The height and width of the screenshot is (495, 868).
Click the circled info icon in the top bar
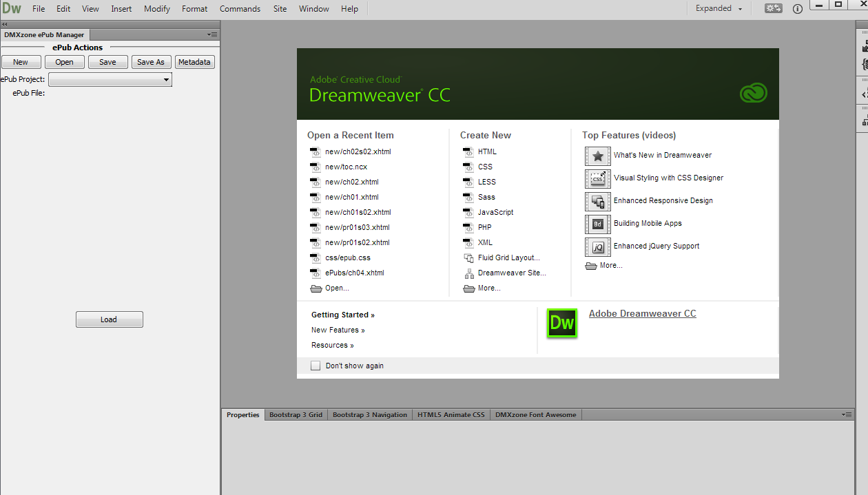(x=797, y=9)
